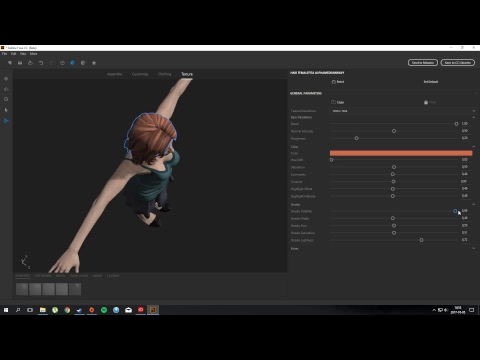Click the export toolbar icon

tap(30, 63)
